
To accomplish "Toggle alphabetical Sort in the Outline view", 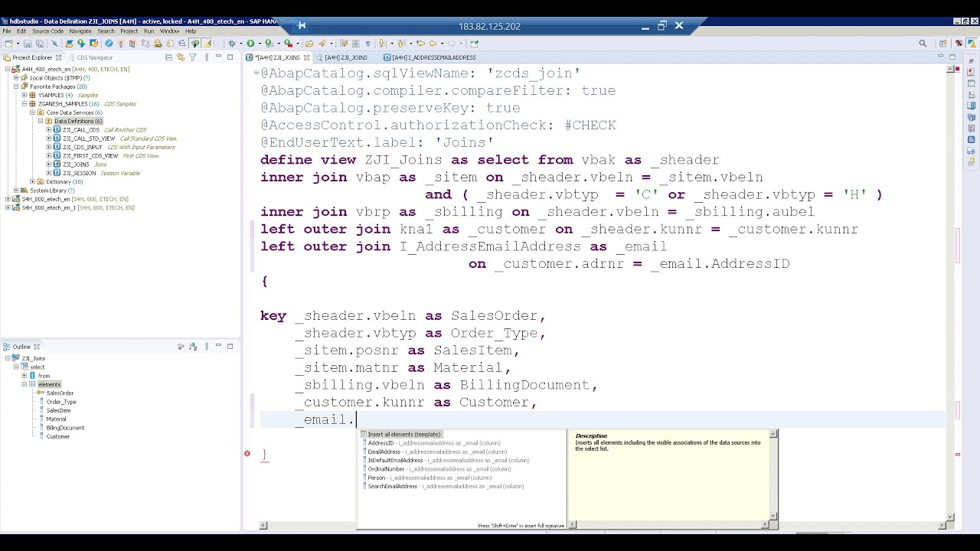I will [x=193, y=347].
